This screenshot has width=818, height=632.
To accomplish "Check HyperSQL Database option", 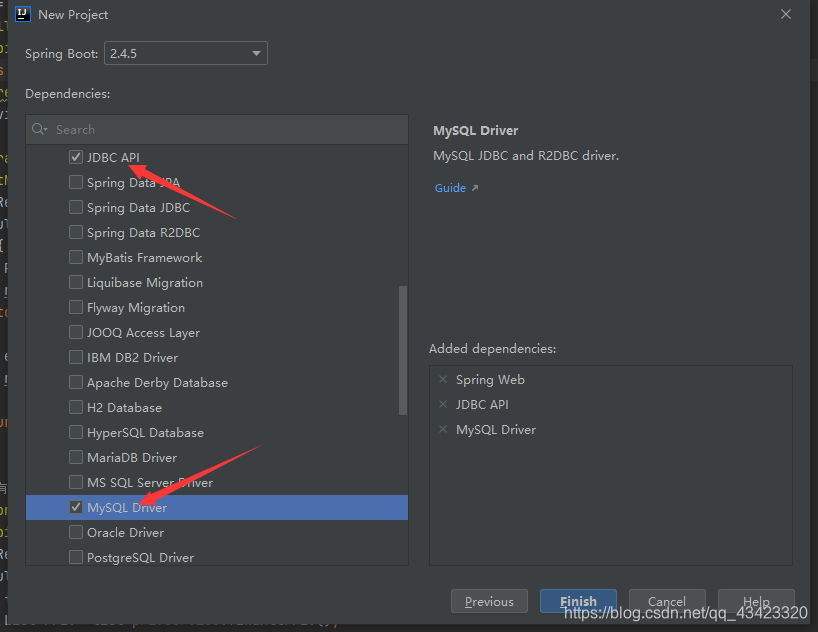I will [76, 433].
